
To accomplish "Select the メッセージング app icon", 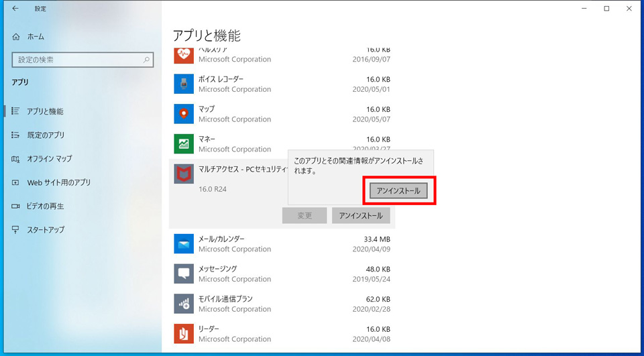I will point(184,274).
